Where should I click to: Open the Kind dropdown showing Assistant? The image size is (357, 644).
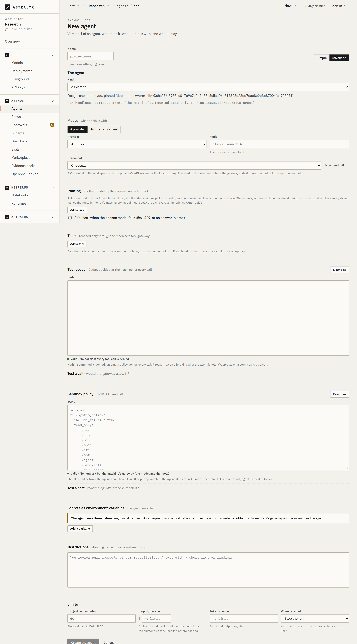click(x=208, y=87)
